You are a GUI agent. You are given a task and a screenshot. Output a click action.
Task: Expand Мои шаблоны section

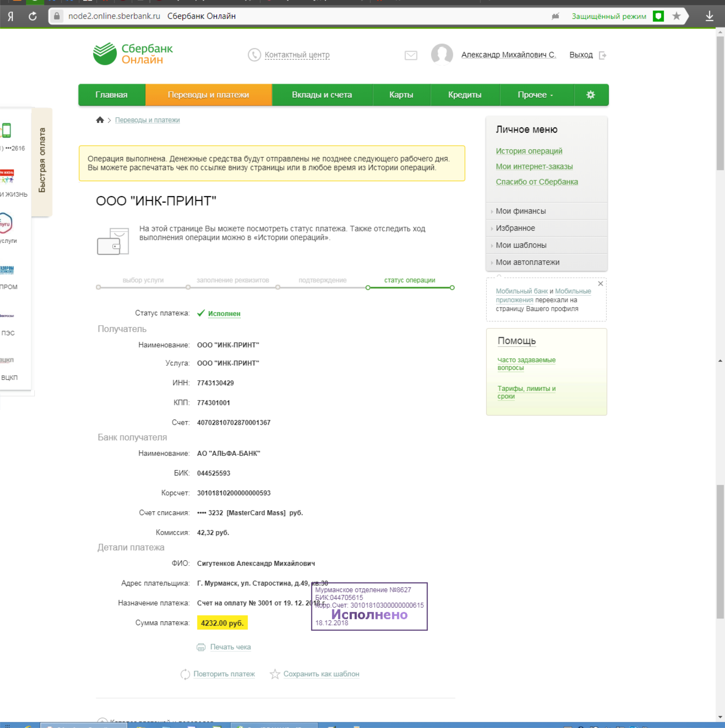546,245
